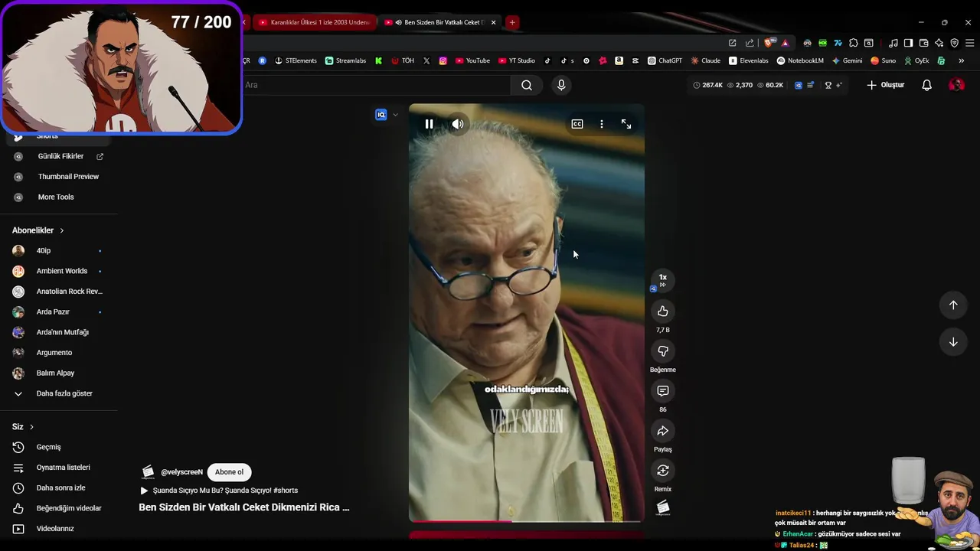Open the 40ip subscription channel

58,251
